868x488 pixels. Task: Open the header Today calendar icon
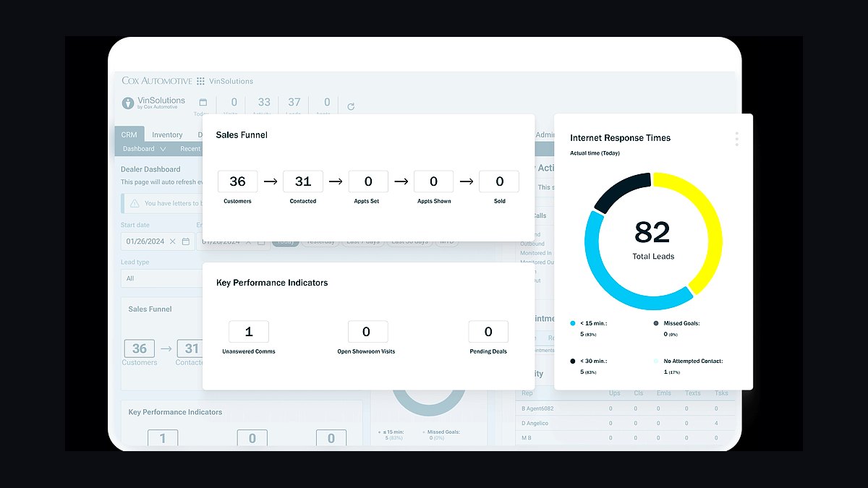point(203,103)
